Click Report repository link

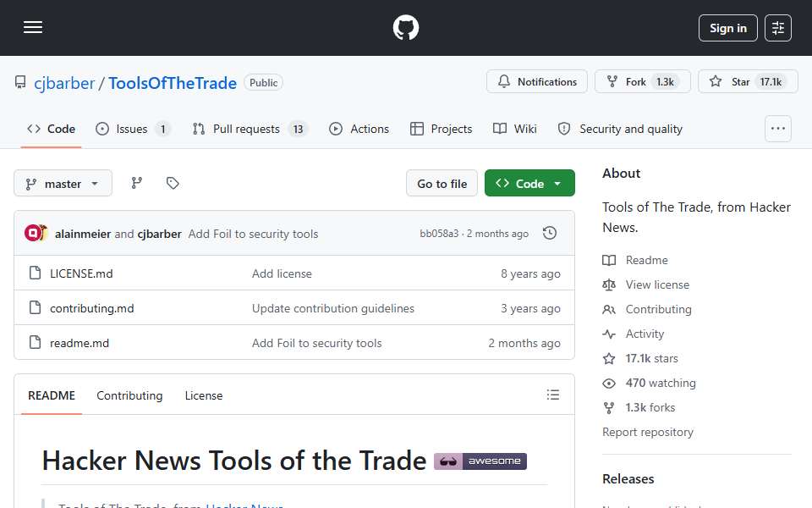point(647,433)
